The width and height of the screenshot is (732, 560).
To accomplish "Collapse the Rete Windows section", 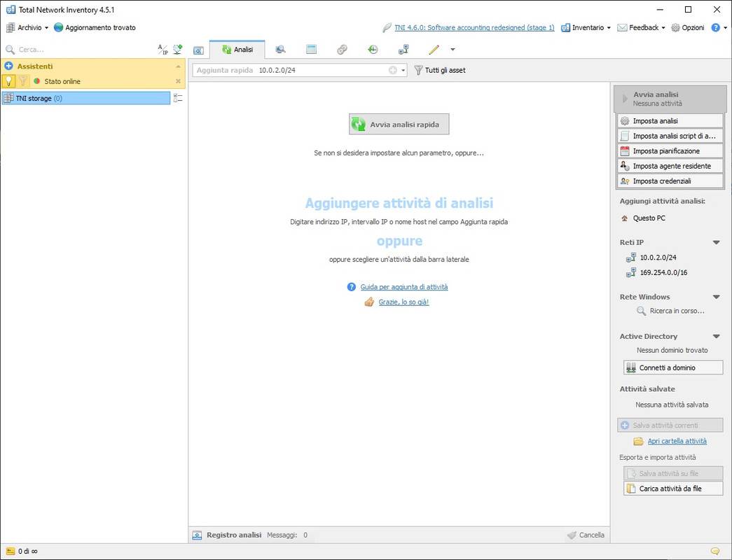I will [x=716, y=297].
